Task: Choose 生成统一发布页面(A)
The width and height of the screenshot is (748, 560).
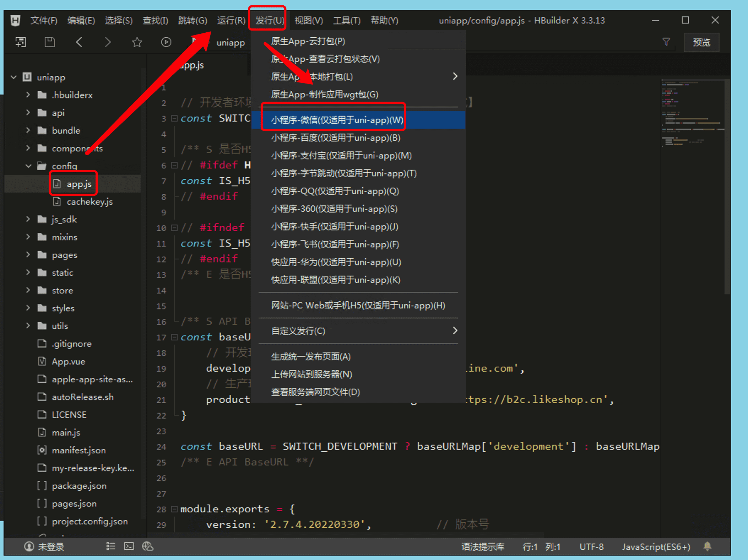Action: (358, 356)
